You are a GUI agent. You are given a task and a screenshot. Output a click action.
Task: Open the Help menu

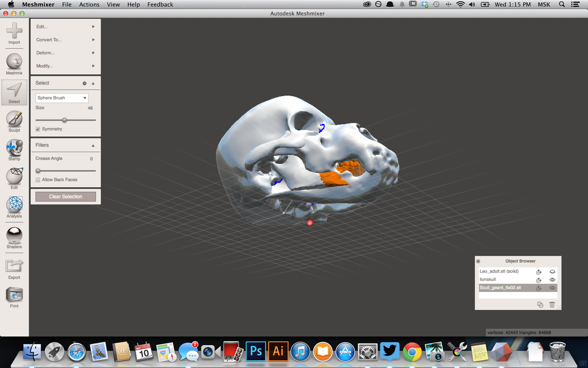[133, 4]
